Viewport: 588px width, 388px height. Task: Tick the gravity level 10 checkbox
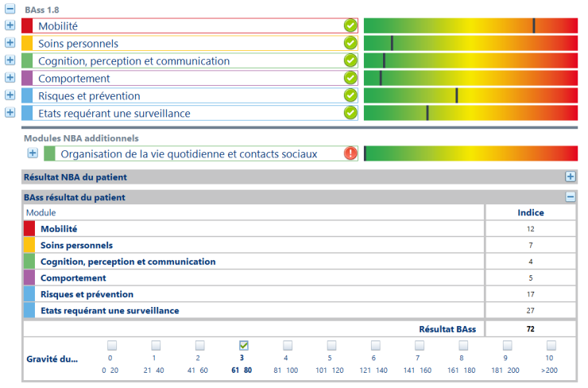549,345
